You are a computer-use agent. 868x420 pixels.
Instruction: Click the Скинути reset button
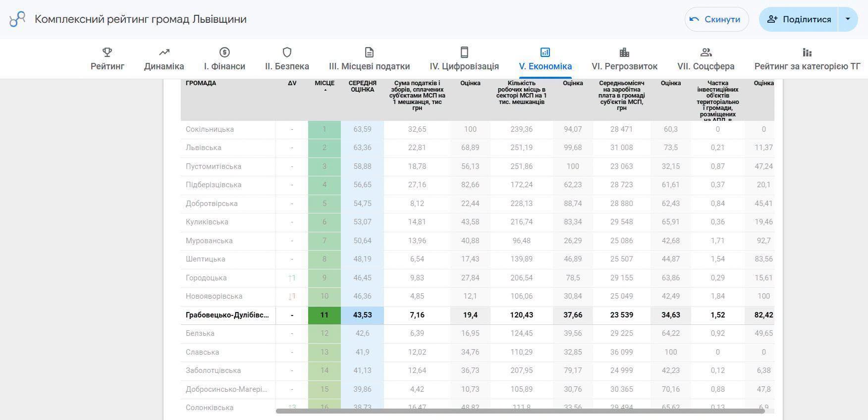point(716,19)
